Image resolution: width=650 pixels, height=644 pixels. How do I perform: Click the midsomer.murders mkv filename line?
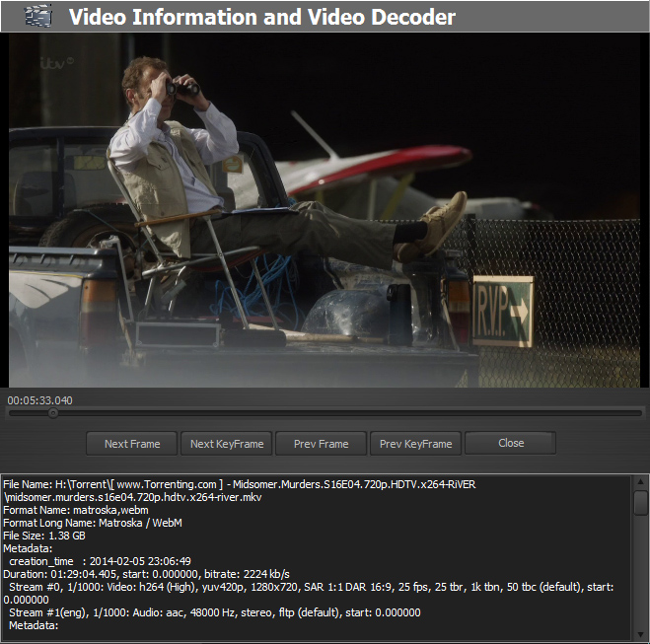(x=132, y=497)
